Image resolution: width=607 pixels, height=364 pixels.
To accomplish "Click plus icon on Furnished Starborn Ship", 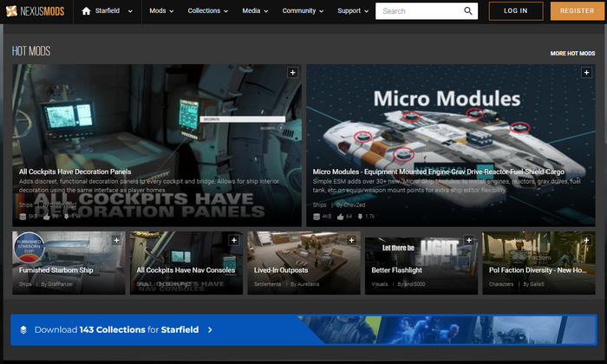I will point(116,240).
